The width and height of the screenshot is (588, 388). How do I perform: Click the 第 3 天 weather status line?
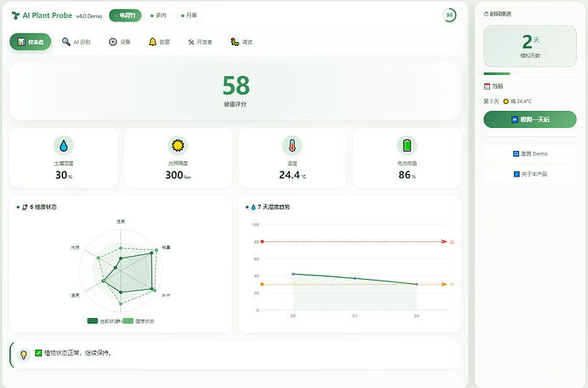coord(507,101)
